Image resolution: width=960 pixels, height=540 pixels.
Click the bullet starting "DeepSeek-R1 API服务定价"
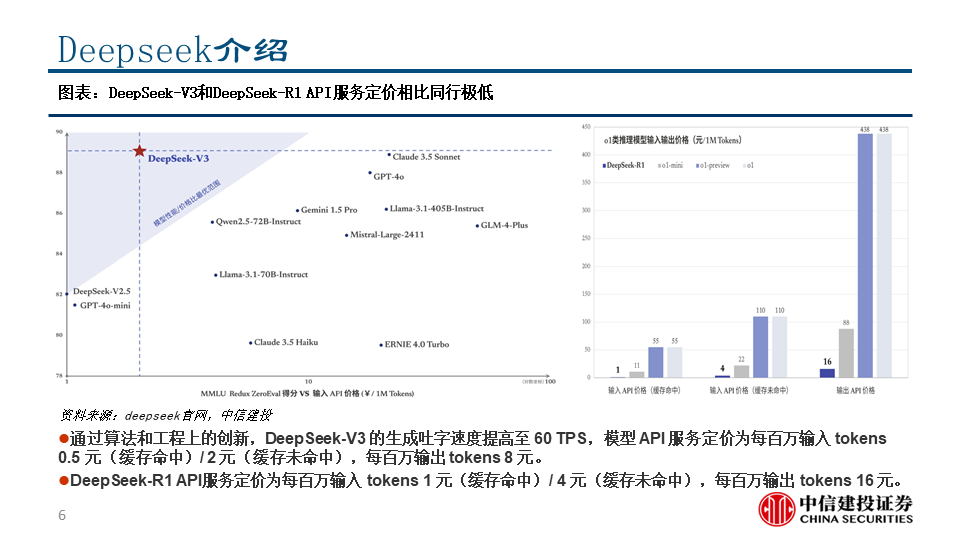pos(481,480)
